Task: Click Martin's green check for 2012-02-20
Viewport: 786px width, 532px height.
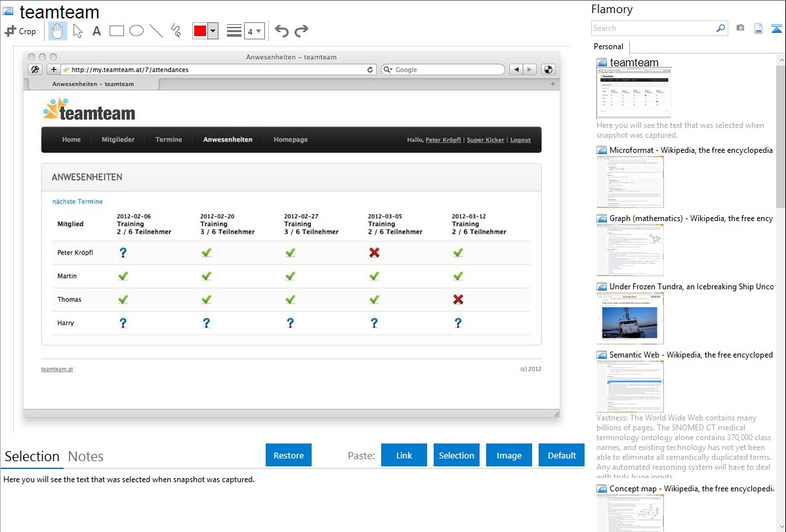Action: [x=207, y=276]
